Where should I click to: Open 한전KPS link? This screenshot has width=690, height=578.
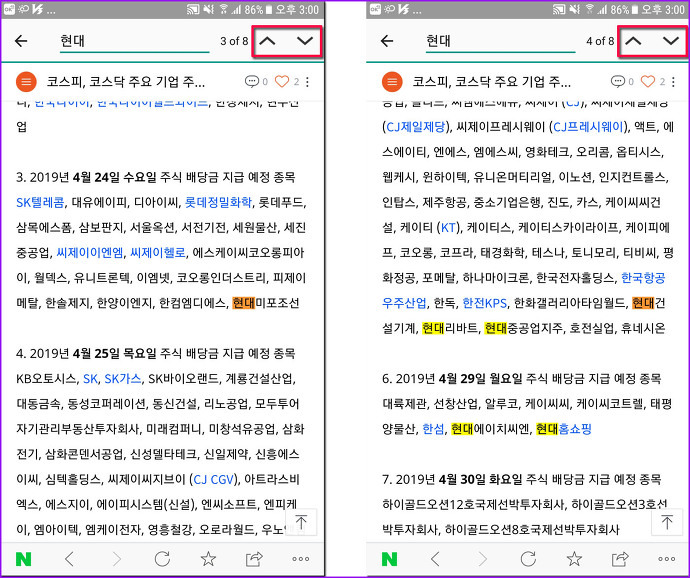tap(484, 303)
